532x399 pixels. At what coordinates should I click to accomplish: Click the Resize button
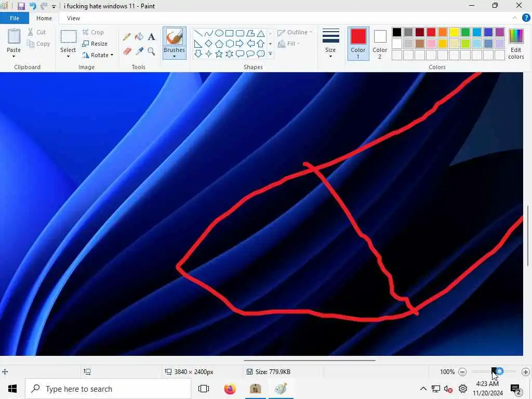[x=95, y=44]
